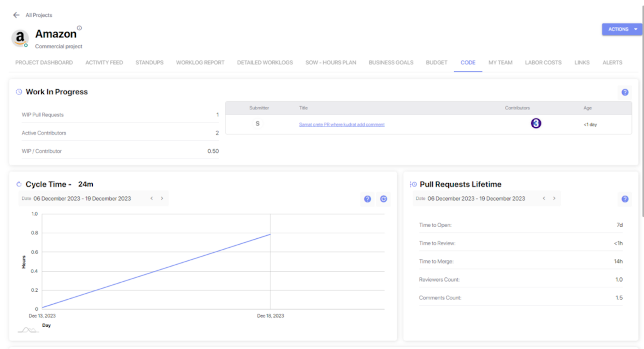Viewport: 644px width, 349px height.
Task: Click the Dec 13, 2023 chart axis label
Action: tap(42, 316)
